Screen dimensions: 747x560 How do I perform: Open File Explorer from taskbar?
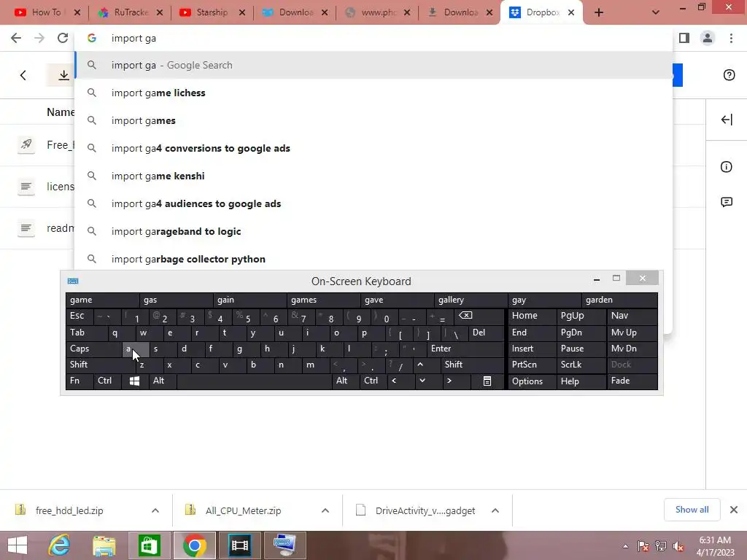coord(104,545)
